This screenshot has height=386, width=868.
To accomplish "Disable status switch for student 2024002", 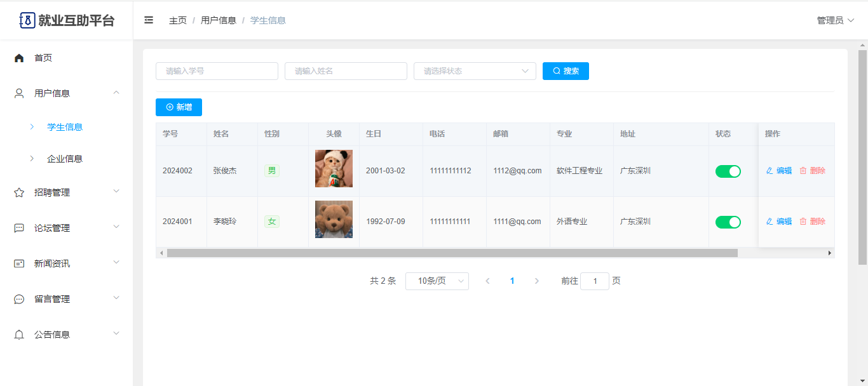I will coord(728,171).
